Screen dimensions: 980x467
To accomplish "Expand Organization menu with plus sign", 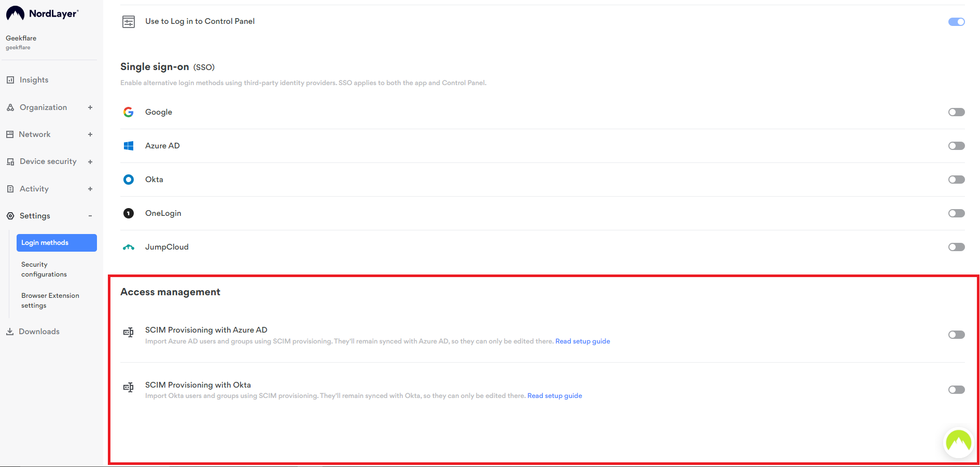I will tap(90, 107).
